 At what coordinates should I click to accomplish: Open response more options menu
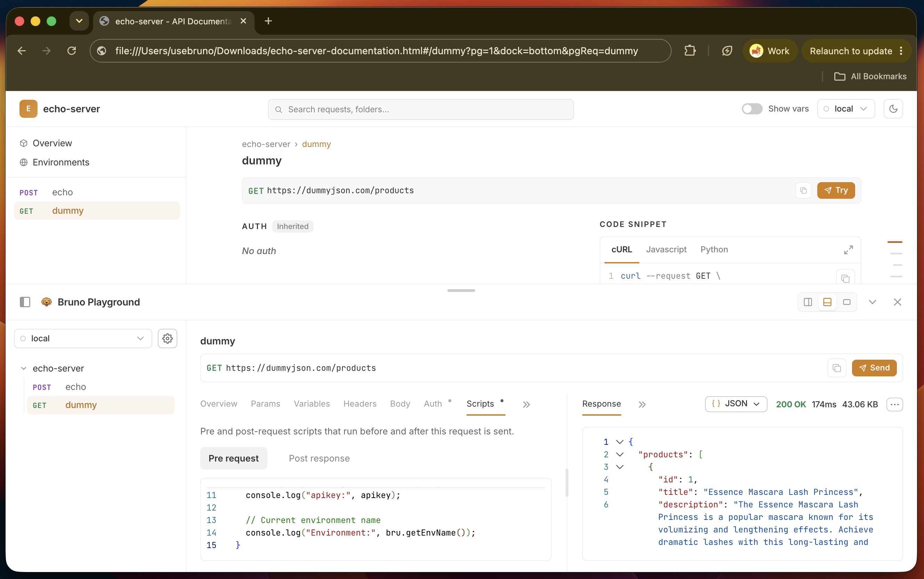[894, 405]
